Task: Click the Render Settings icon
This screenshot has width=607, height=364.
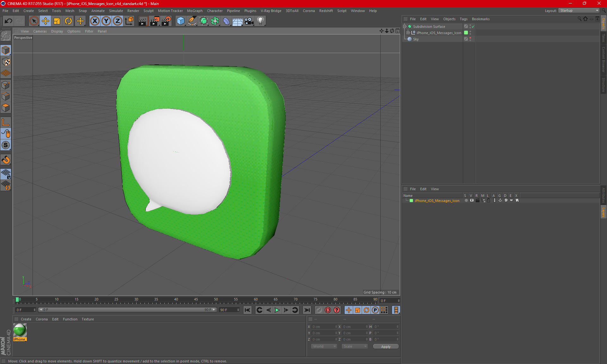Action: point(166,21)
